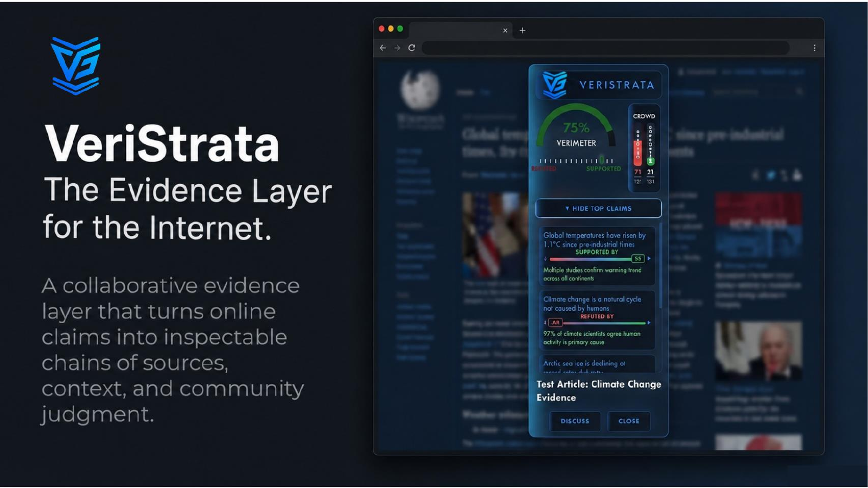Click the Wikipedia globe logo
The height and width of the screenshot is (488, 868).
point(420,89)
